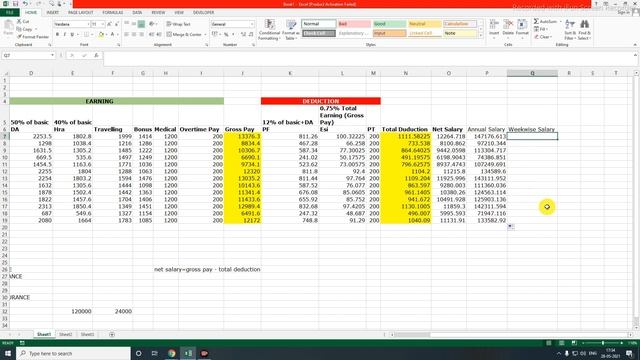Expand the cell styles gallery

click(480, 36)
